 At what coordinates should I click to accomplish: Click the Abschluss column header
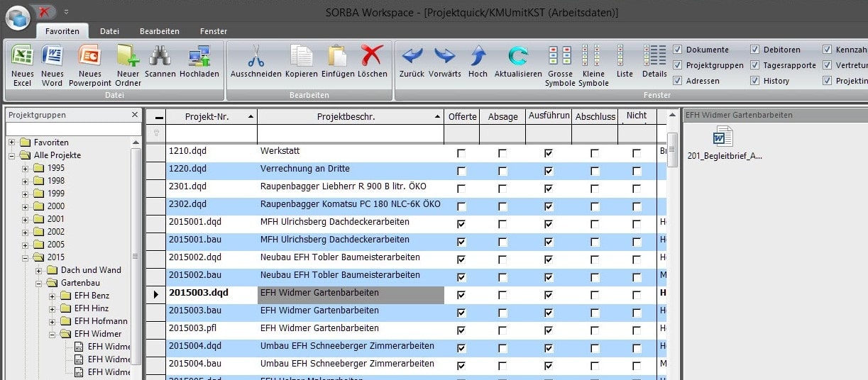[x=595, y=116]
